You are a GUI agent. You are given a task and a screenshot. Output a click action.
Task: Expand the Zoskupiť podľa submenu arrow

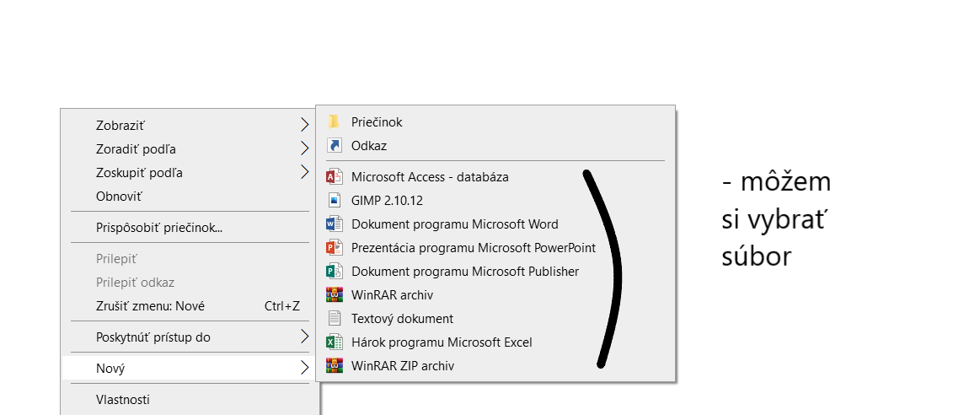point(304,172)
